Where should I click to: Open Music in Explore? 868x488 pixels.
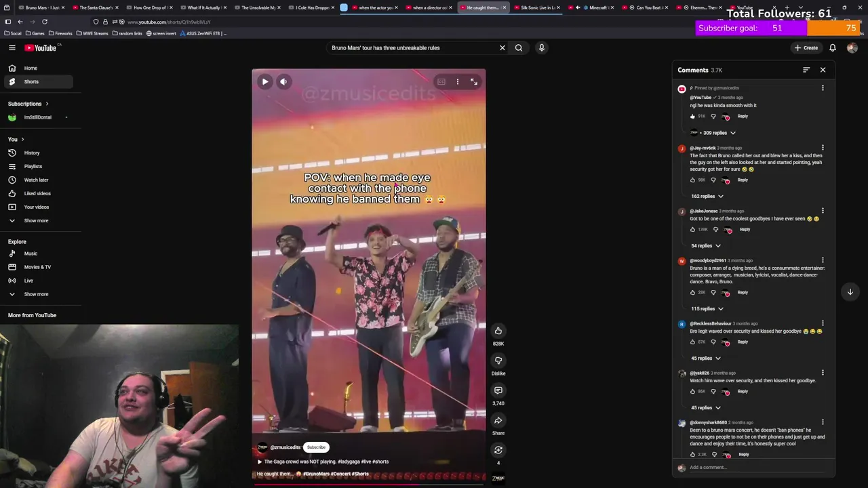tap(37, 253)
